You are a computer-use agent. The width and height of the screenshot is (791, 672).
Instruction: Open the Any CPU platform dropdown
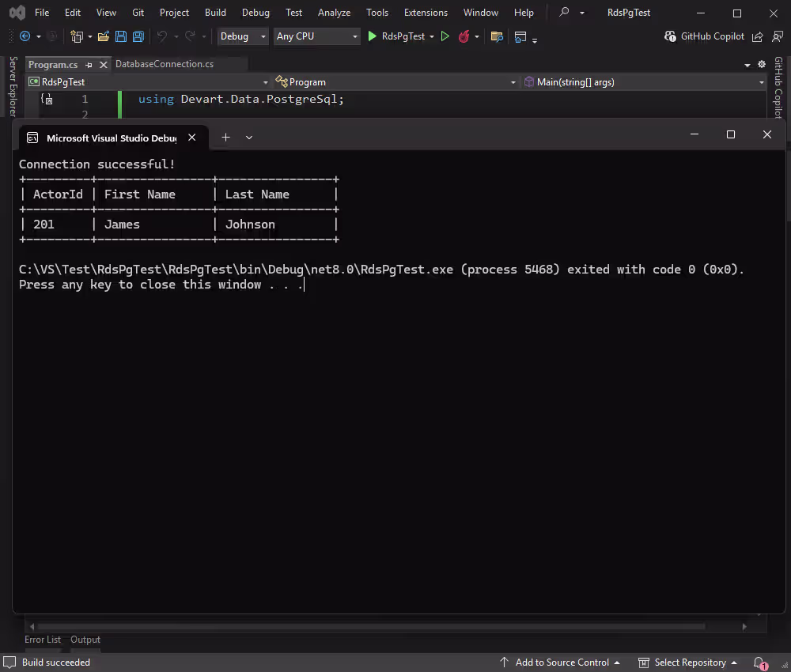coord(315,36)
